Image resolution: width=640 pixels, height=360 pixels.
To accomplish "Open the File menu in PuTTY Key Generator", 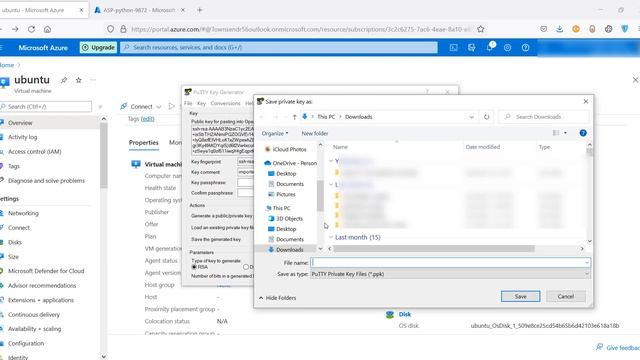I will (x=188, y=103).
